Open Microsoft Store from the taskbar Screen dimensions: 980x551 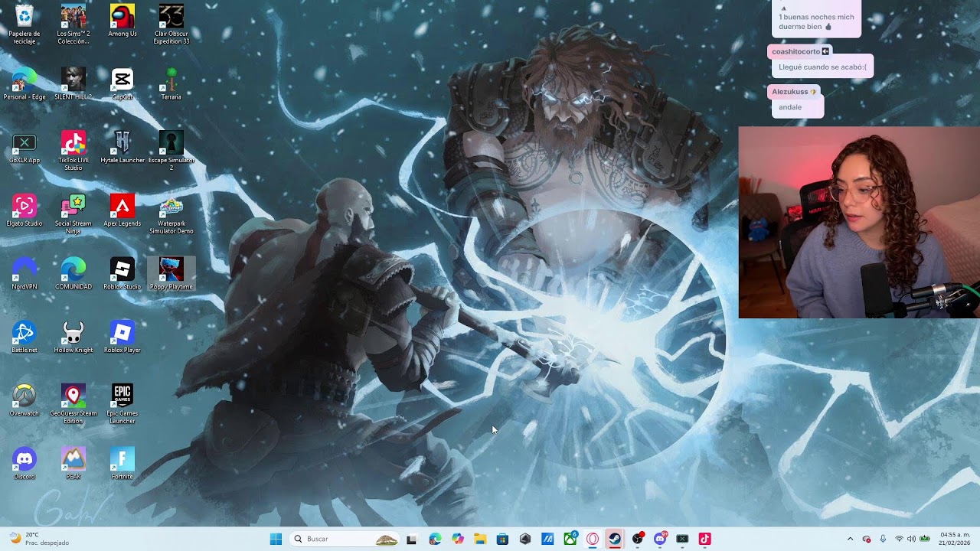(x=502, y=539)
